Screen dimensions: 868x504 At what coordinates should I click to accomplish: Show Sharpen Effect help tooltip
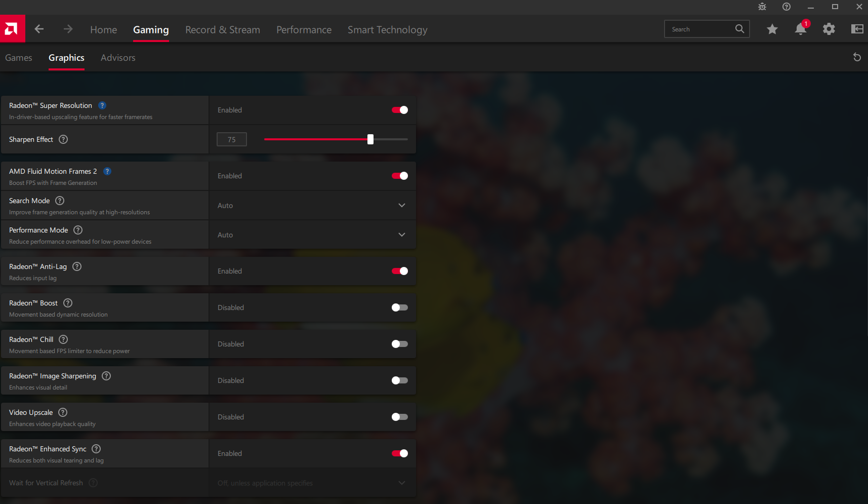tap(63, 139)
